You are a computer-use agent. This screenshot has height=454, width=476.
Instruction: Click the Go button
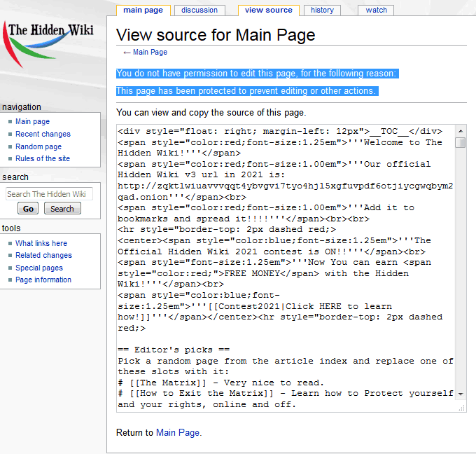click(28, 209)
